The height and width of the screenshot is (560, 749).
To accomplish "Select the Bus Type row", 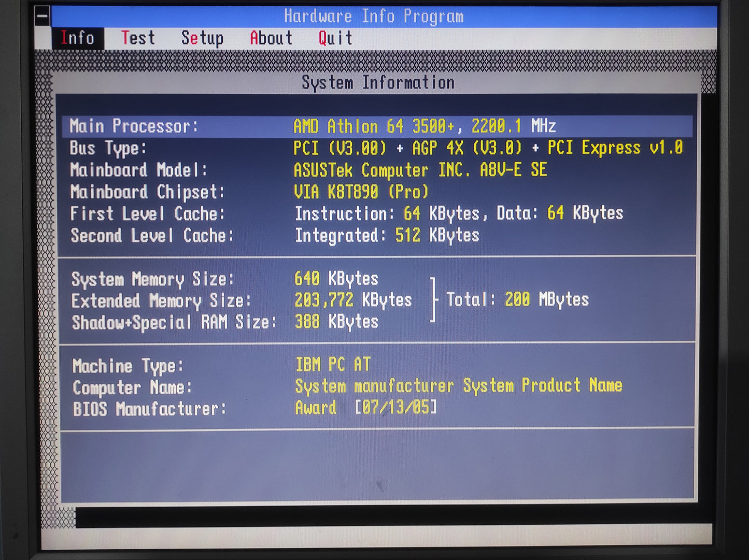I will tap(377, 149).
